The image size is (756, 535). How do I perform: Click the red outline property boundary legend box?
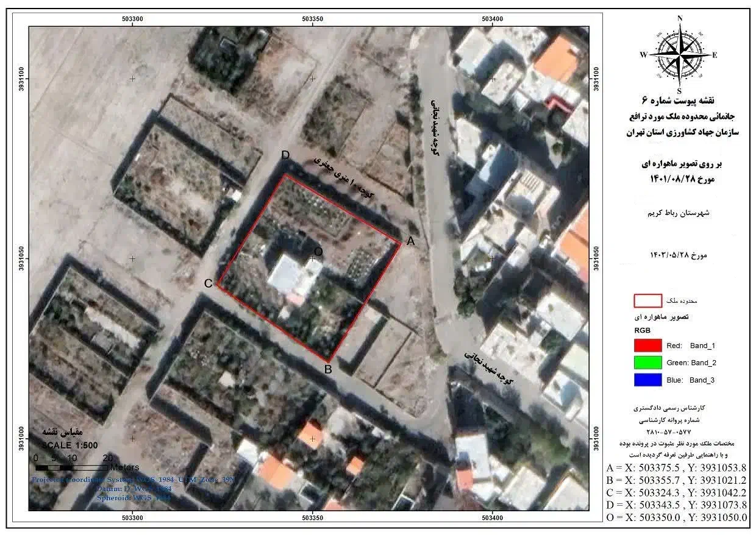[647, 301]
